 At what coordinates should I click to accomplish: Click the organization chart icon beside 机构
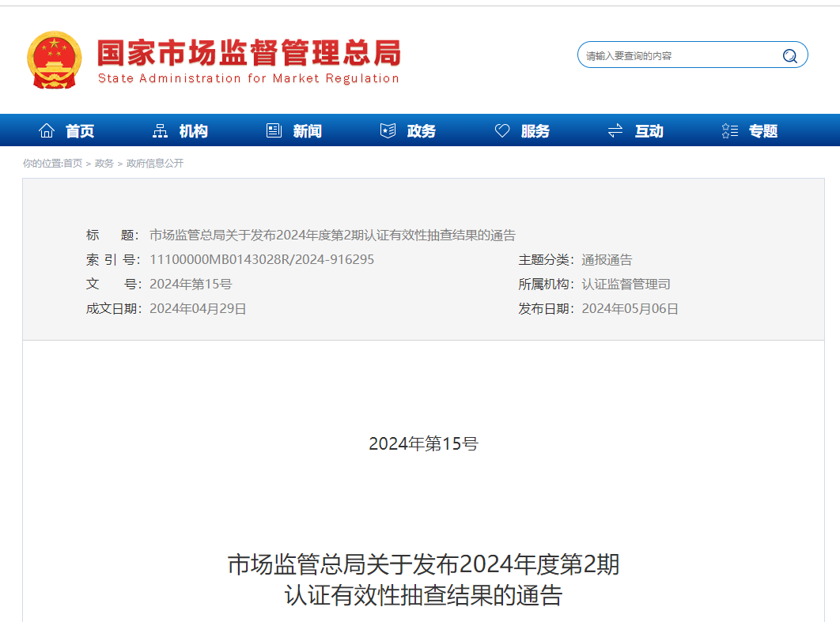pos(159,130)
